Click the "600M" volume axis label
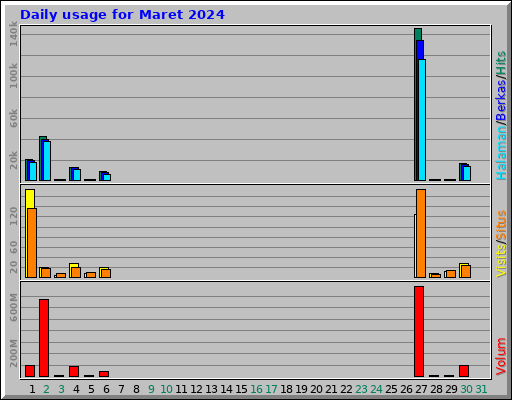The width and height of the screenshot is (512, 400). (13, 307)
